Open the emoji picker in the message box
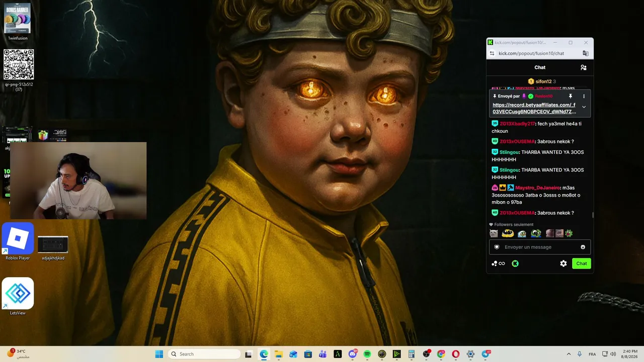Screen dimensions: 644x362 coord(583,247)
